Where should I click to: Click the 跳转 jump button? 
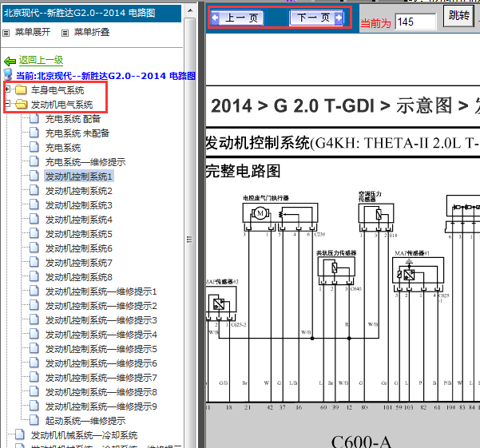pyautogui.click(x=458, y=15)
